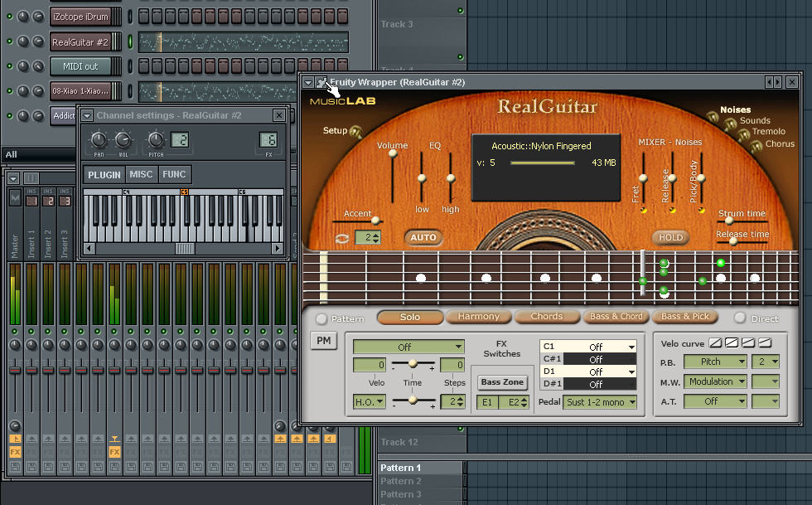The image size is (812, 505).
Task: Click the Fret noise yellow LED indicator
Action: click(x=643, y=210)
